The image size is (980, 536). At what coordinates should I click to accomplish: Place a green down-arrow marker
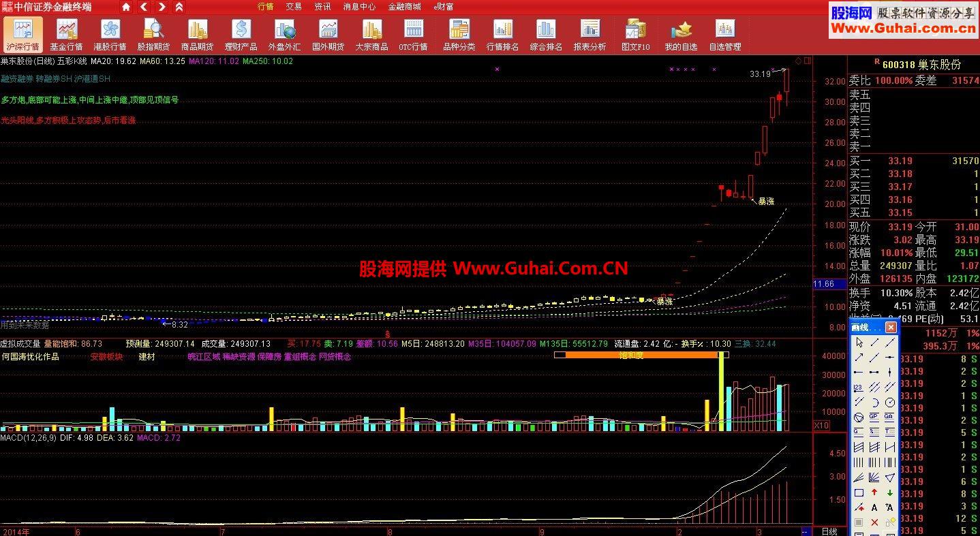point(889,492)
